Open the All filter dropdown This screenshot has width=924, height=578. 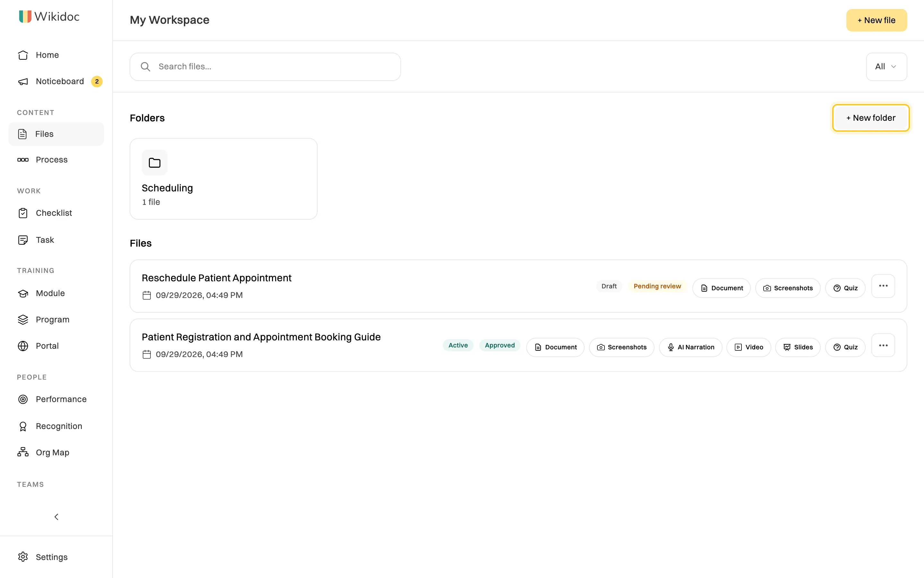tap(886, 67)
